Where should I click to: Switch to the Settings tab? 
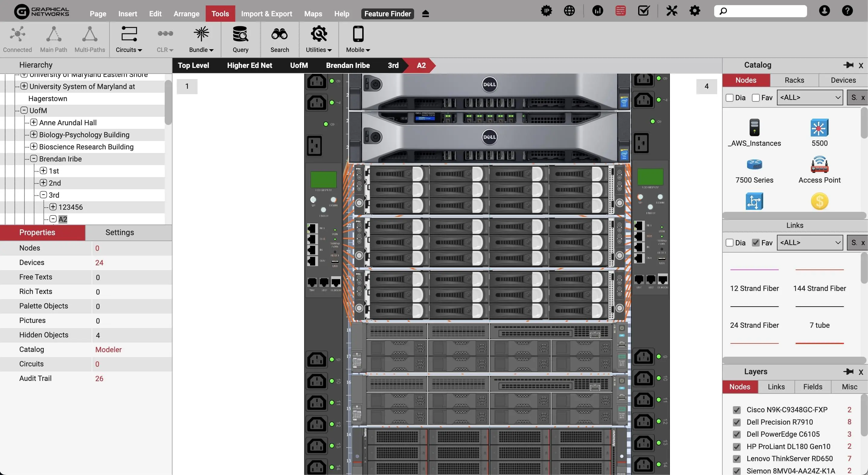point(120,232)
